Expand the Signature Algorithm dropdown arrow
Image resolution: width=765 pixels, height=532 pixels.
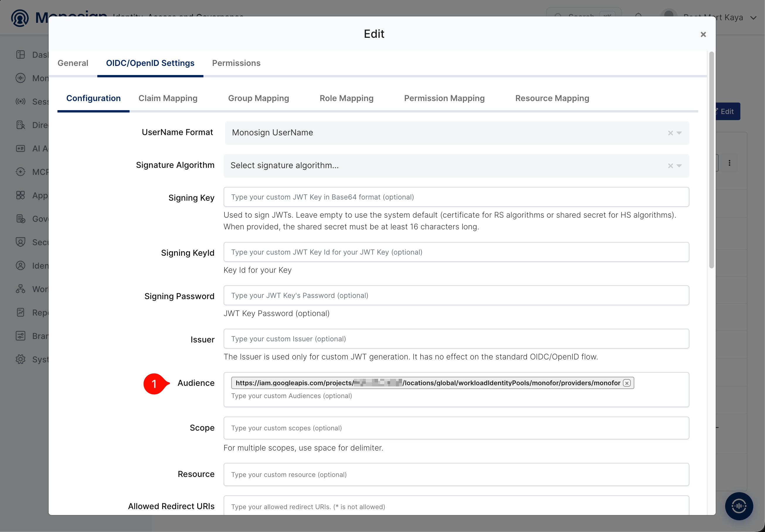pos(679,166)
